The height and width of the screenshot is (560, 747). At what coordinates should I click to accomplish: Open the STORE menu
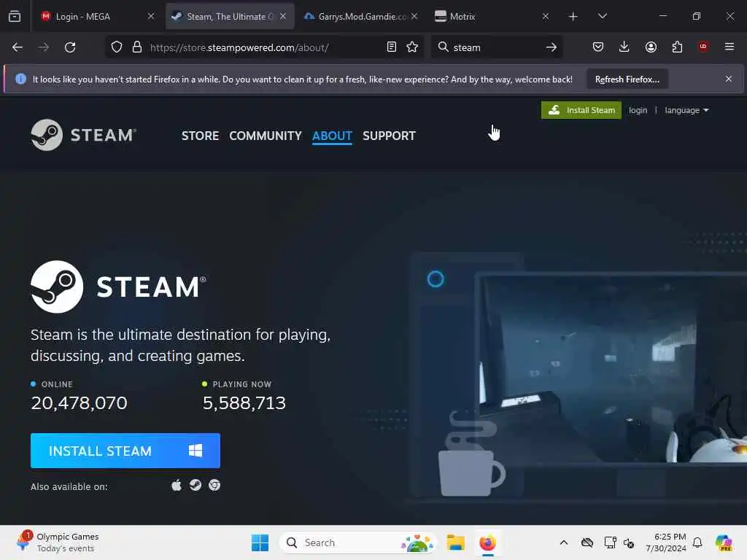200,136
